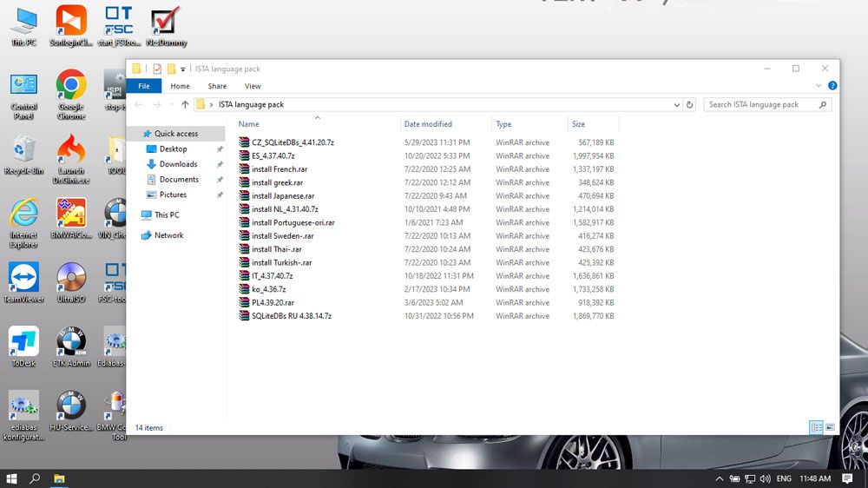
Task: Switch to the large icons view layout
Action: click(x=830, y=427)
